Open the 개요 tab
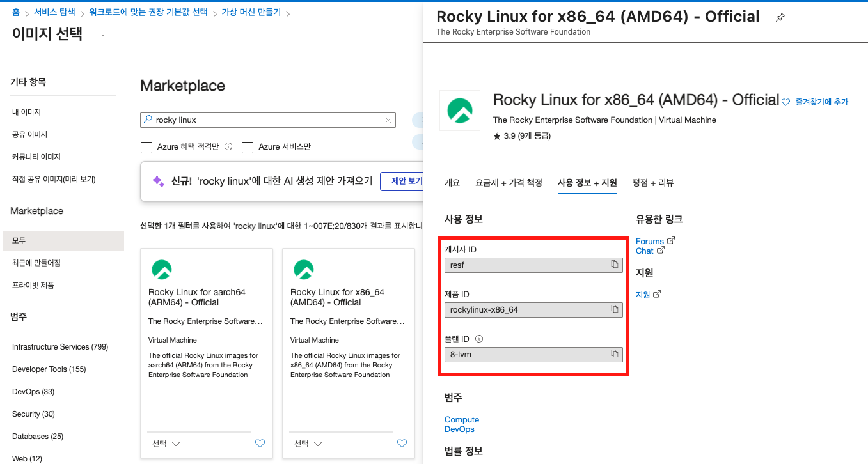Viewport: 868px width, 464px height. pos(452,183)
